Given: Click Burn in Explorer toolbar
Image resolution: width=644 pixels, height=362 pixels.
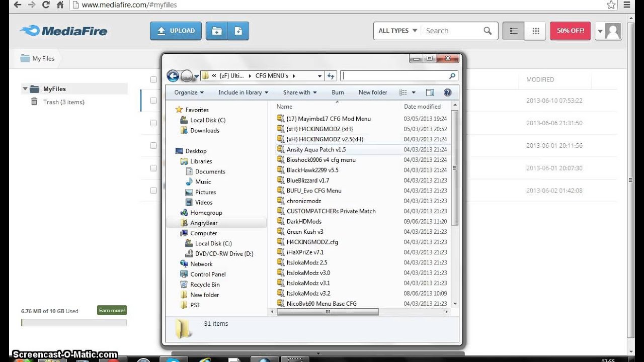Looking at the screenshot, I should [338, 93].
